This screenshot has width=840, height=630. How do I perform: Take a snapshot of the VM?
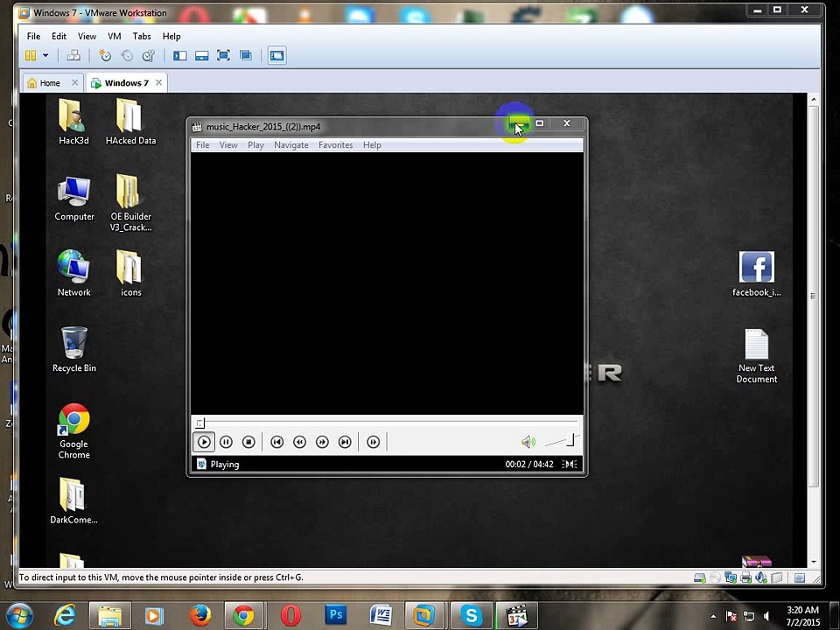pyautogui.click(x=104, y=55)
